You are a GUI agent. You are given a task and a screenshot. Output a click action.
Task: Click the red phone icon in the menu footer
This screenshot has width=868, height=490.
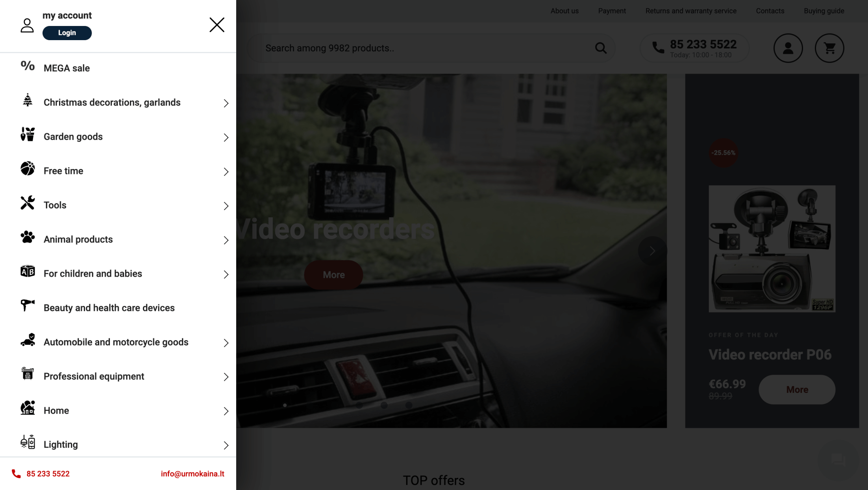(x=16, y=473)
